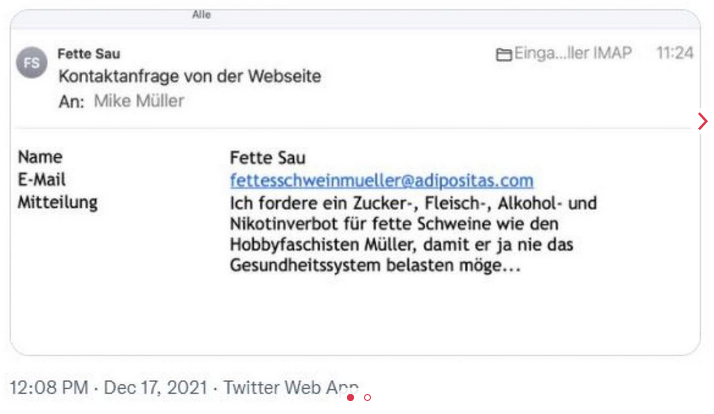
Task: Switch to the Alle tab
Action: point(201,15)
